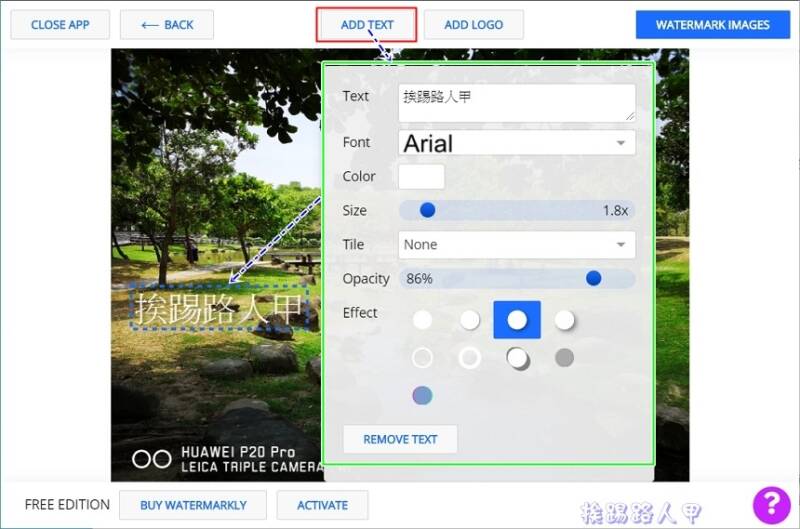The width and height of the screenshot is (800, 529).
Task: Click the Add Logo button
Action: click(473, 24)
